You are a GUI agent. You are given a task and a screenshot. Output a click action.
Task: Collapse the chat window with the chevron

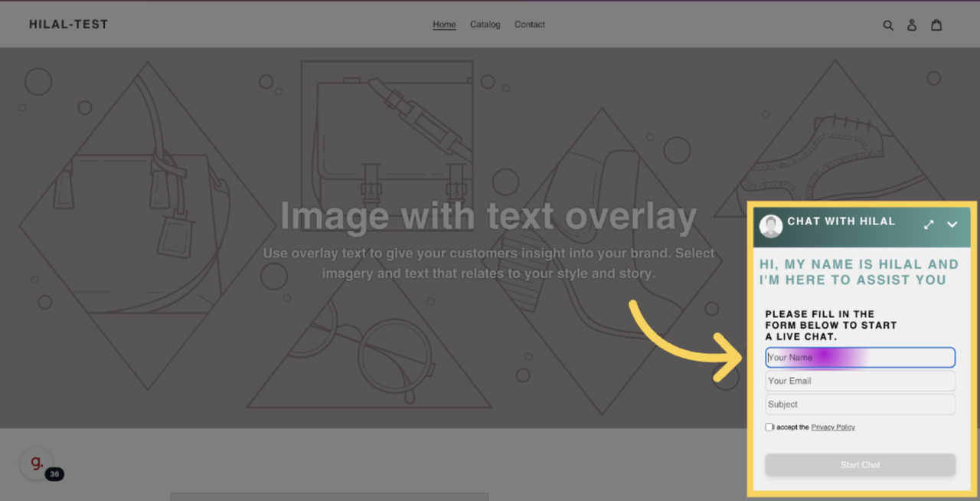(x=952, y=224)
